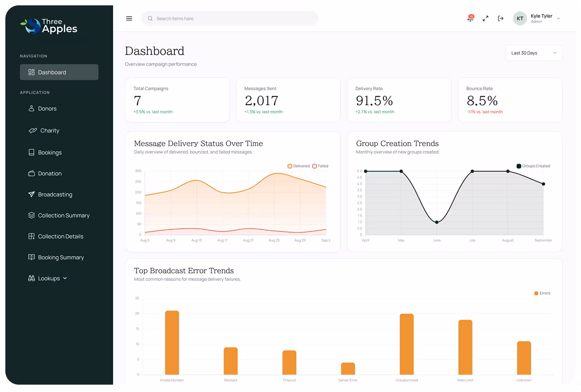Click the Lookups binoculars icon

[x=31, y=278]
